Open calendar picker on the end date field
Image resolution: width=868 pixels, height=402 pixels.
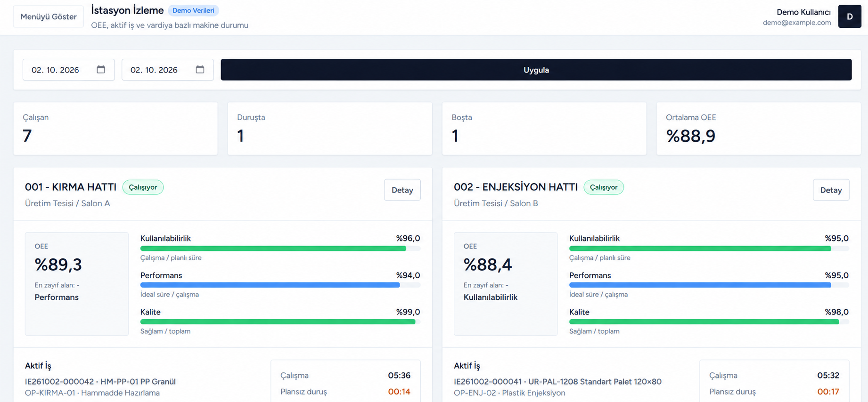point(200,70)
